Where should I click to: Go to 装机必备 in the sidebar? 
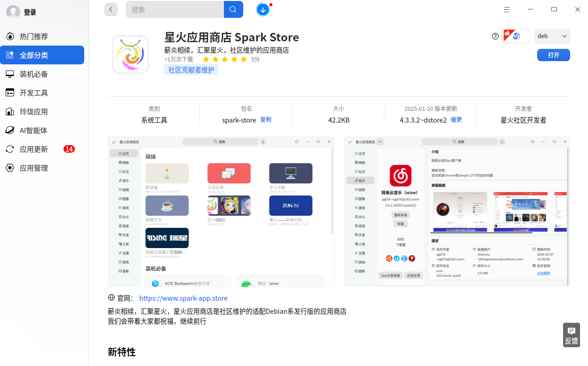pos(42,74)
